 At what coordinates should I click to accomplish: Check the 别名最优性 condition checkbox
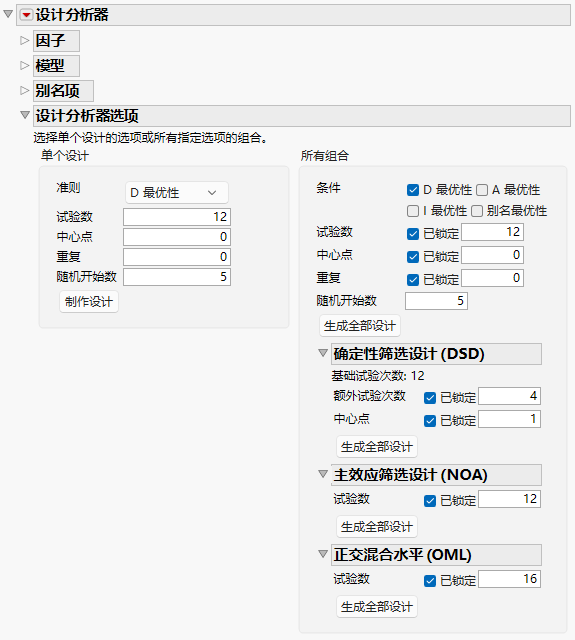click(x=477, y=211)
